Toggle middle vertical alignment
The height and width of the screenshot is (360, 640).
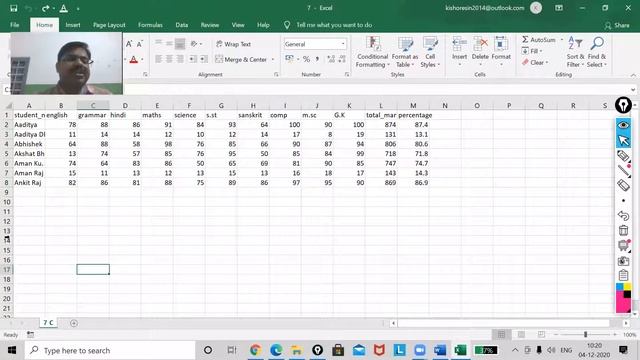pos(169,44)
